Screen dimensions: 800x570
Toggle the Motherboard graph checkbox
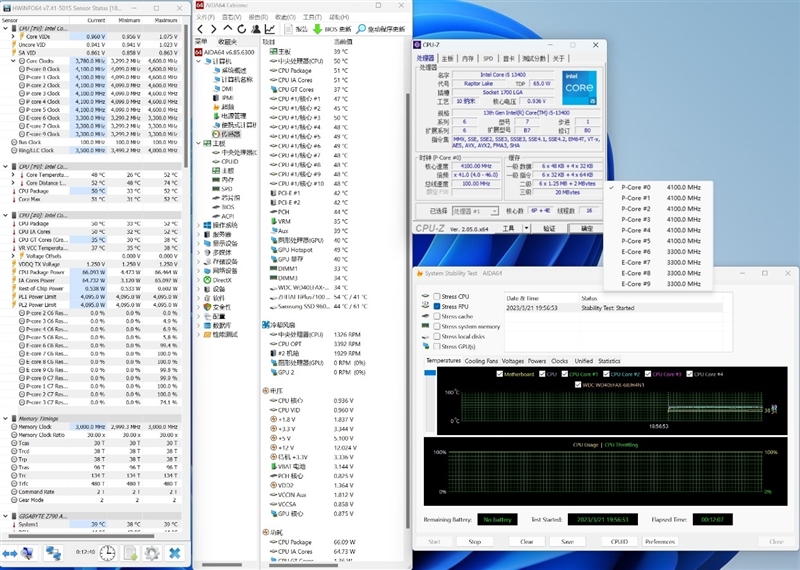[x=499, y=374]
